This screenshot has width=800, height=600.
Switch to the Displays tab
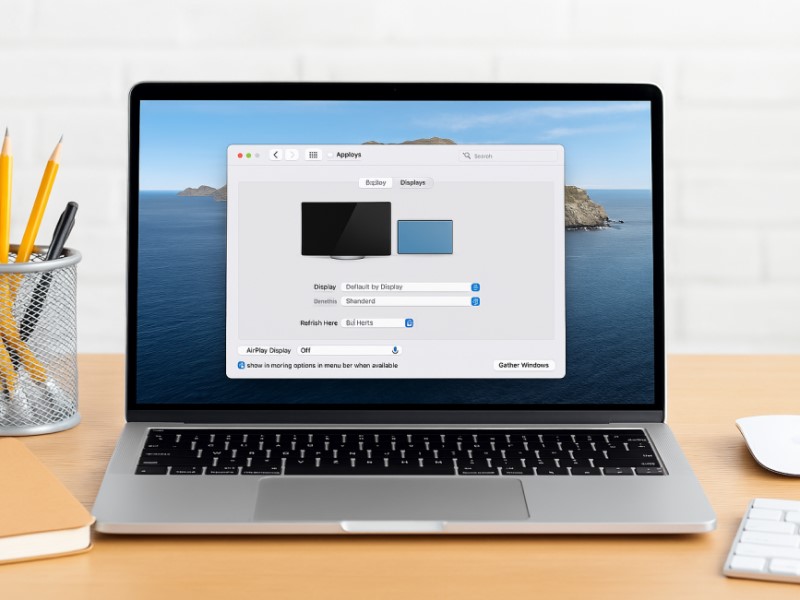point(413,183)
